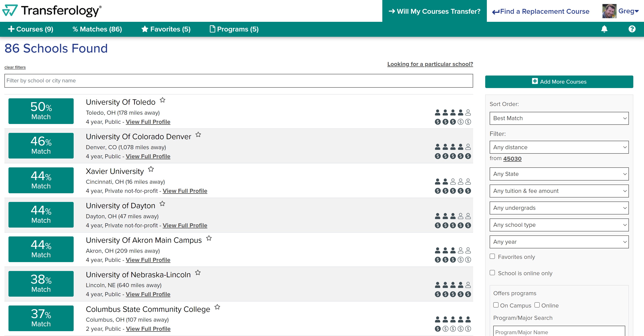Open the University Of Colorado Denver title
The height and width of the screenshot is (336, 644).
click(138, 137)
